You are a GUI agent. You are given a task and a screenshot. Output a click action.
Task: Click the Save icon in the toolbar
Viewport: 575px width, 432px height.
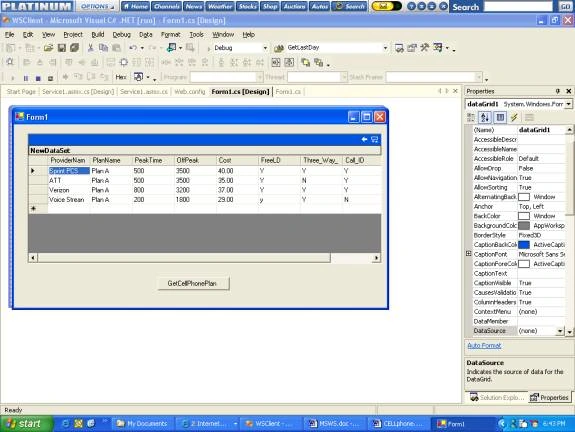pyautogui.click(x=62, y=48)
